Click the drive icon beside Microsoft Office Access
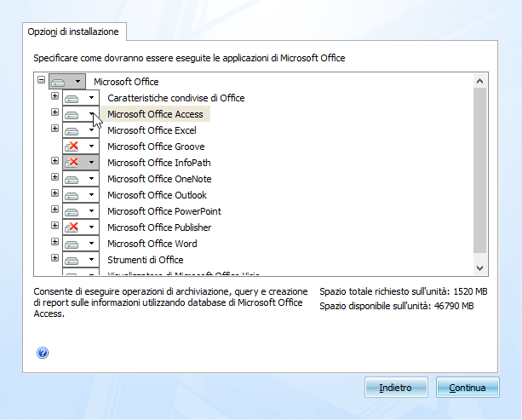This screenshot has width=522, height=420. click(72, 115)
